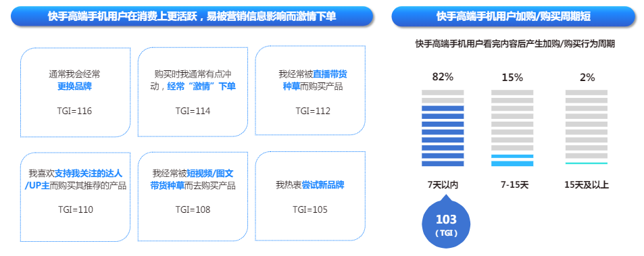Image resolution: width=644 pixels, height=256 pixels.
Task: Click the 15天及以上 axis label
Action: [587, 185]
